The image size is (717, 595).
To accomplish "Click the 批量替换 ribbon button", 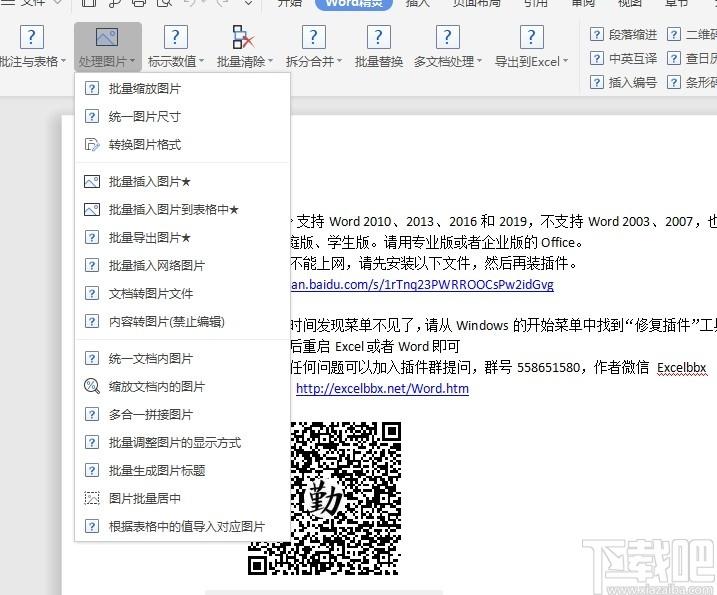I will [379, 47].
